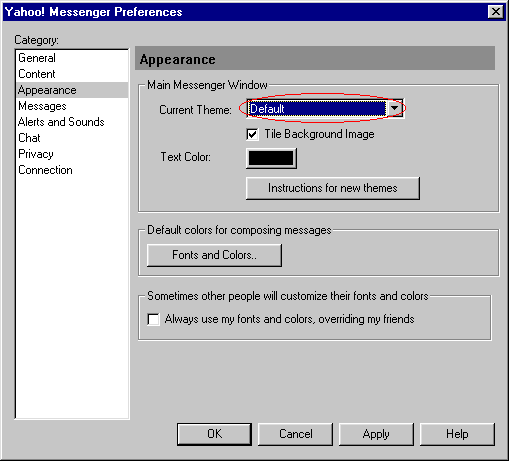Screen dimensions: 509x461
Task: Enable Always use my fonts and colors
Action: [153, 319]
